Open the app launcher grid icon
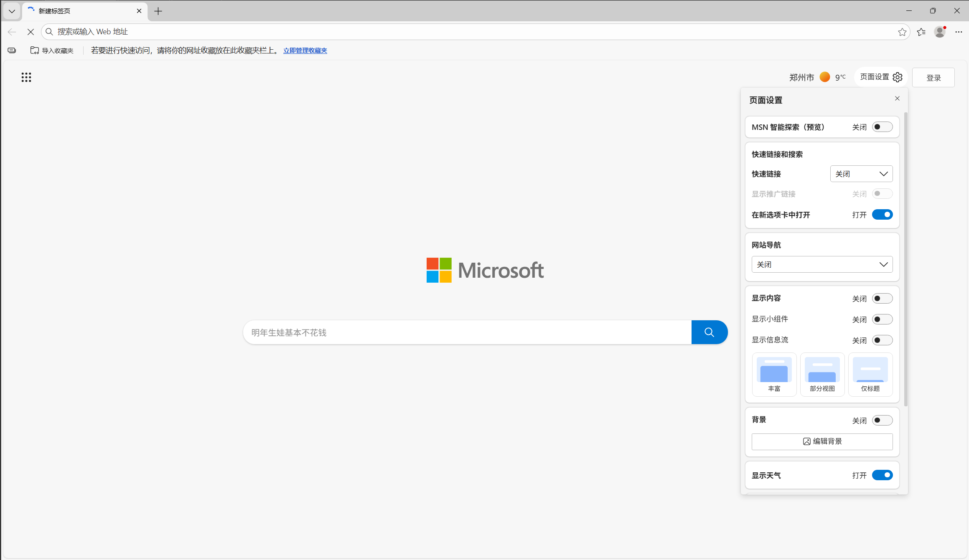 [26, 77]
